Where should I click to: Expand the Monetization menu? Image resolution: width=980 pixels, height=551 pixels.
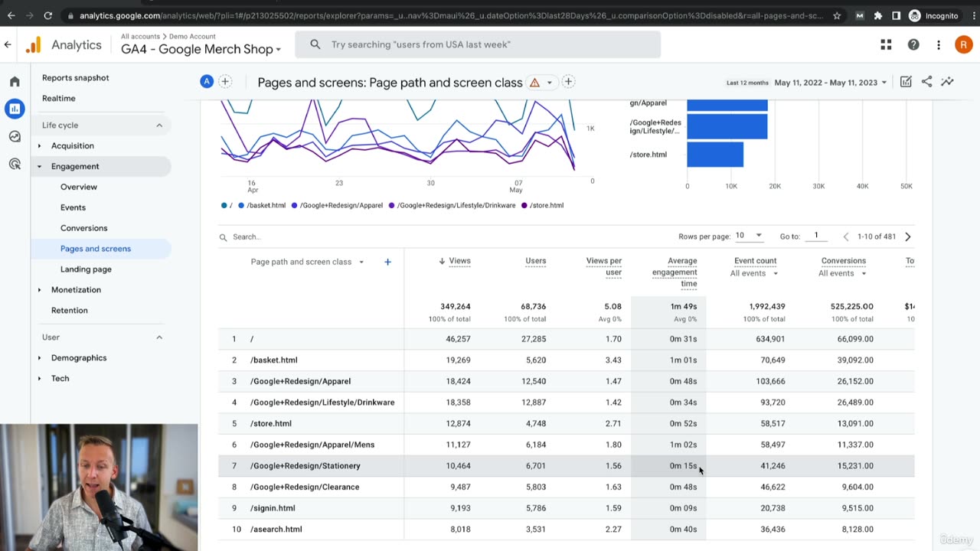coord(76,290)
